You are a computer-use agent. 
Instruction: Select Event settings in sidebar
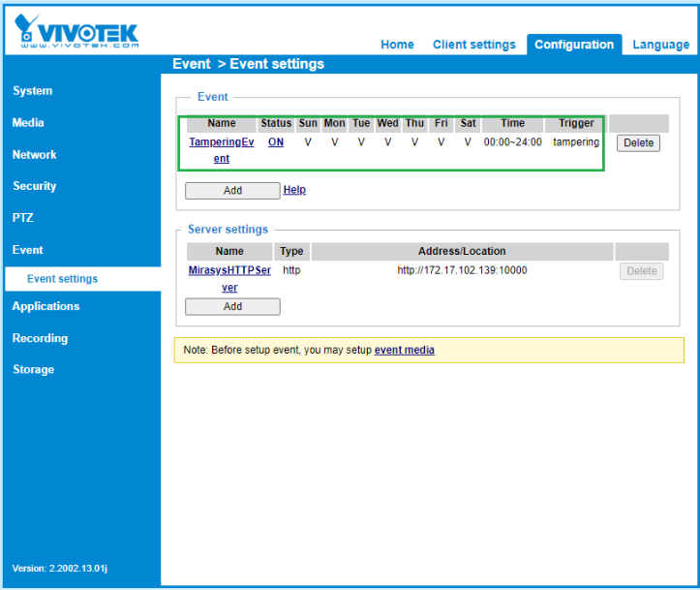click(63, 279)
